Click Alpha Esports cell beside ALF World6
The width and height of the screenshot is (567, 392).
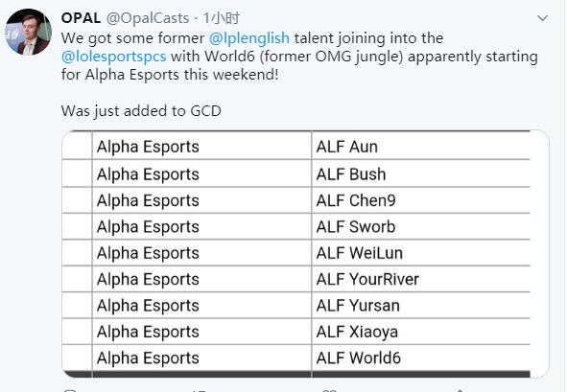coord(201,358)
